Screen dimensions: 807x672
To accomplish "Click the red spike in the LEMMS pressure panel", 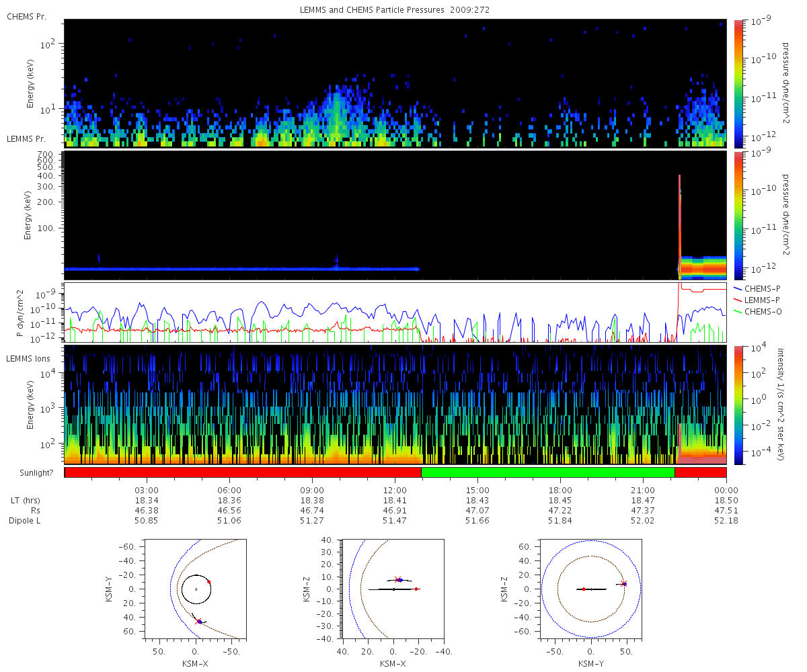I will tap(680, 225).
